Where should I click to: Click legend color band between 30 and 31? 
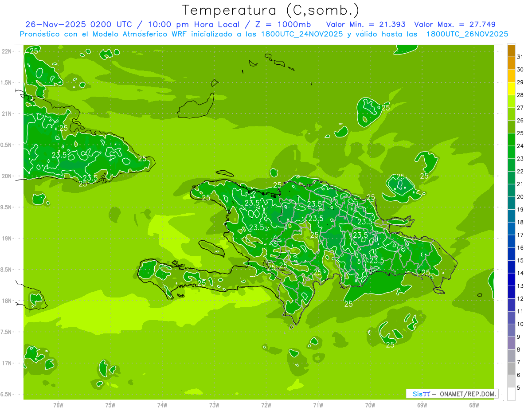point(511,63)
